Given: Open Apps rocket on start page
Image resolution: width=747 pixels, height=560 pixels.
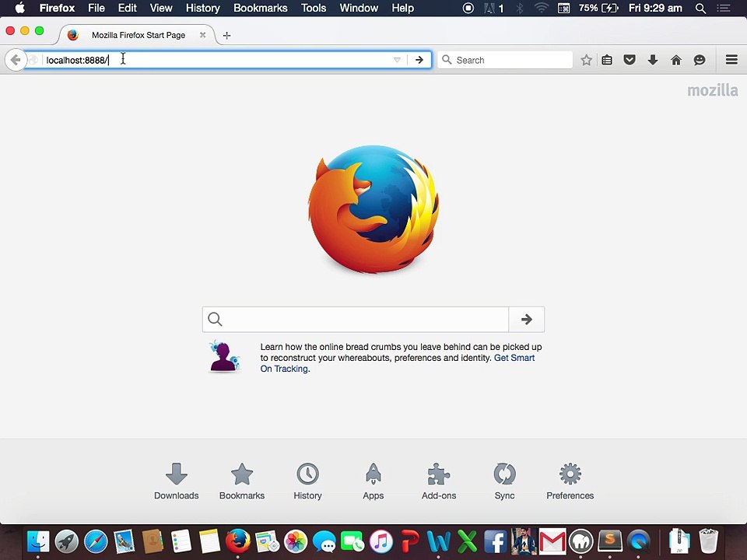Looking at the screenshot, I should coord(373,481).
